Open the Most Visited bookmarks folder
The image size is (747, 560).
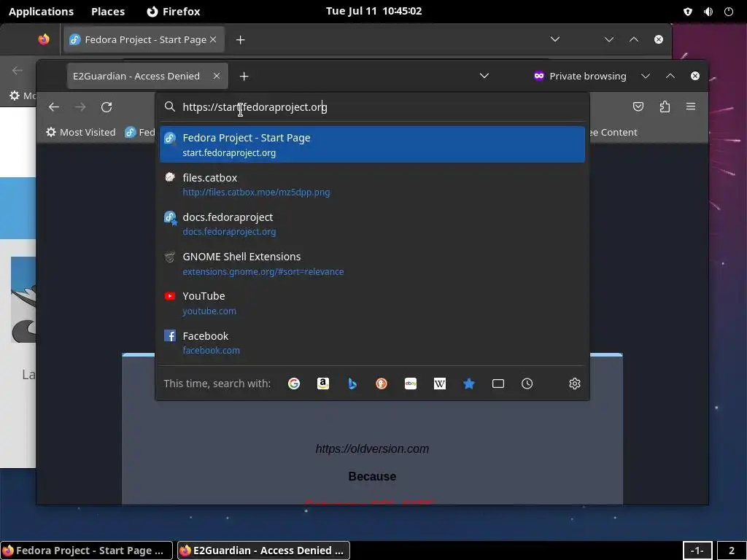point(81,133)
